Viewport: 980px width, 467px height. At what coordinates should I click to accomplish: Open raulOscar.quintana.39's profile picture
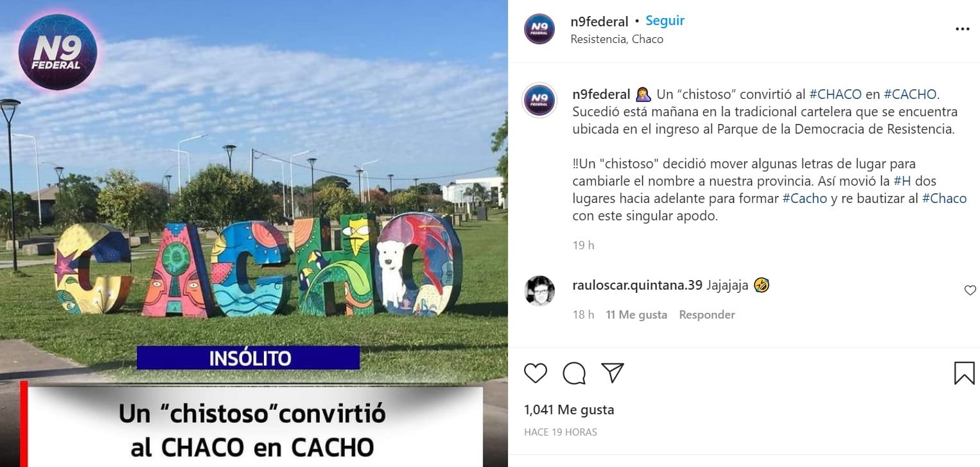tap(539, 292)
